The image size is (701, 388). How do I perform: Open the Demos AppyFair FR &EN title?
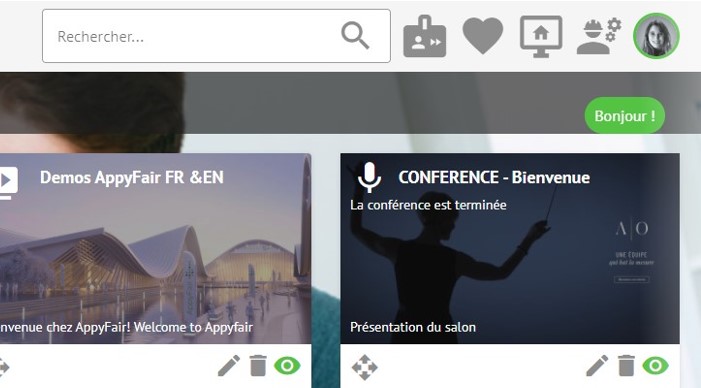[x=132, y=177]
